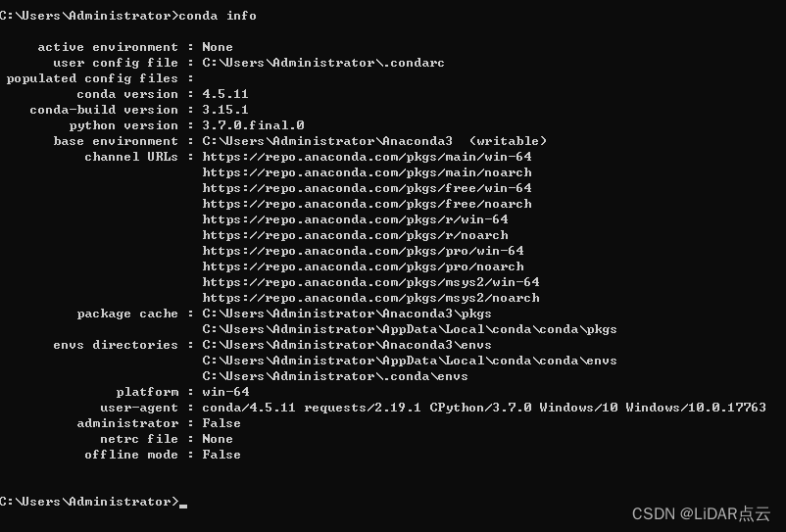Click the main/win-64 channel URL

pyautogui.click(x=367, y=157)
